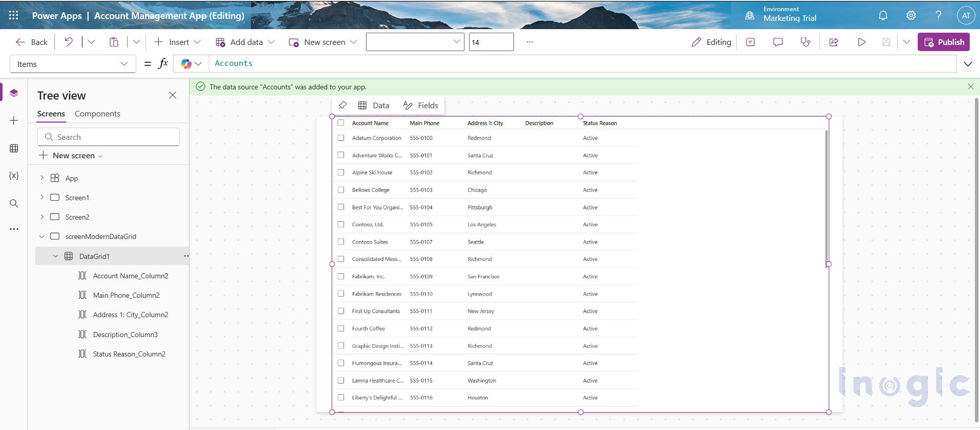Open the Insert dropdown
The image size is (980, 430).
click(x=178, y=42)
